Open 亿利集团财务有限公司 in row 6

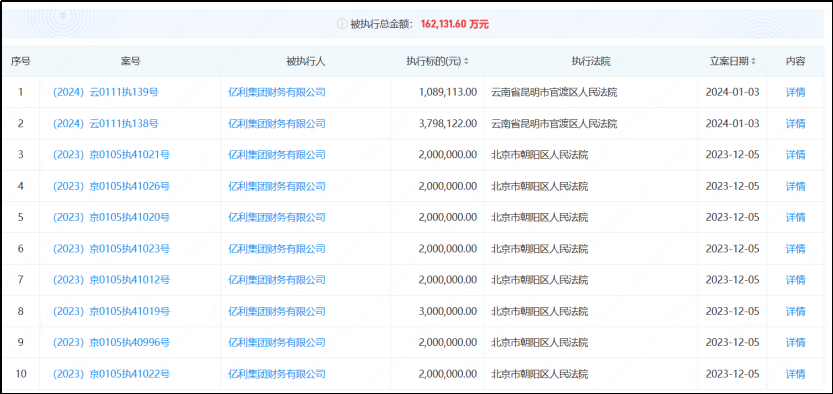(x=277, y=249)
